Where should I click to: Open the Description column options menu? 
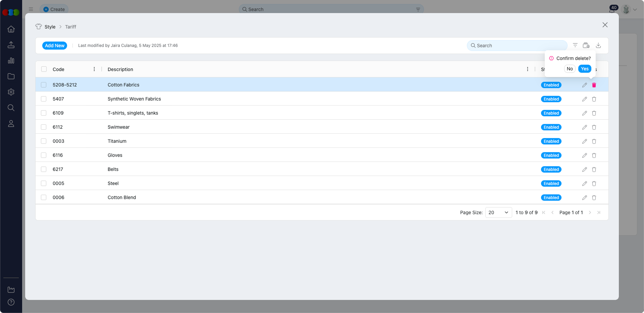(527, 69)
